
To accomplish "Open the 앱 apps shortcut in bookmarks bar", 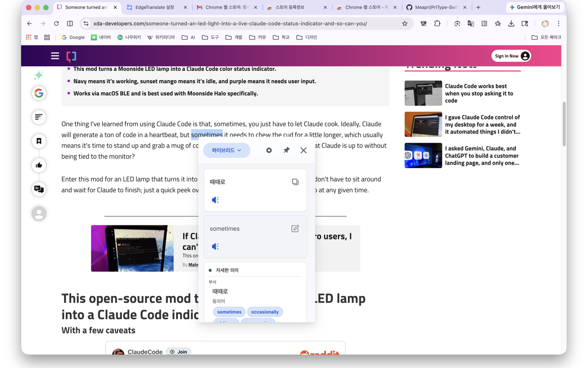I will (32, 37).
